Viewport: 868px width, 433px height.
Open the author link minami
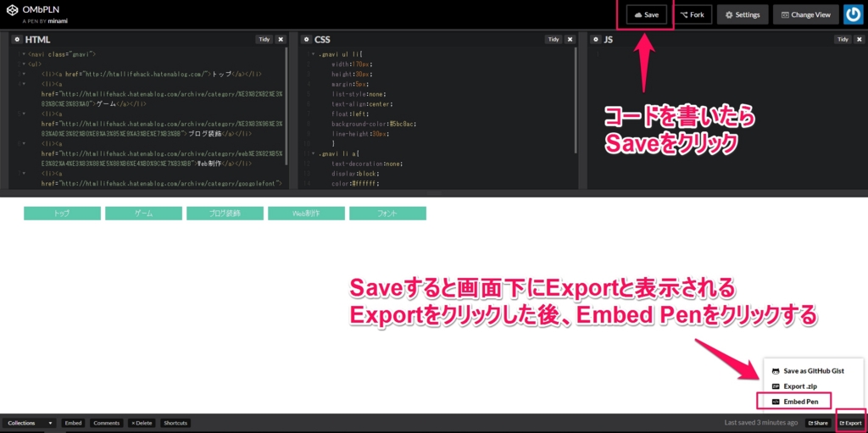[x=58, y=21]
